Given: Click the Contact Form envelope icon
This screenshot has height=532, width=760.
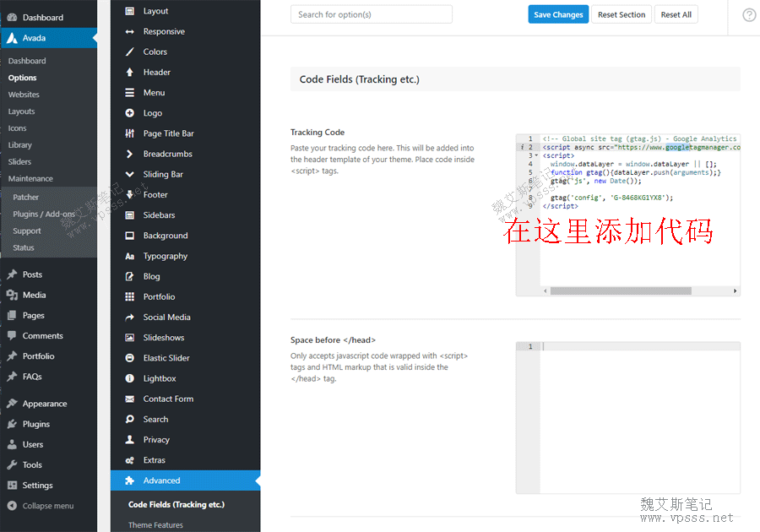Looking at the screenshot, I should (129, 399).
